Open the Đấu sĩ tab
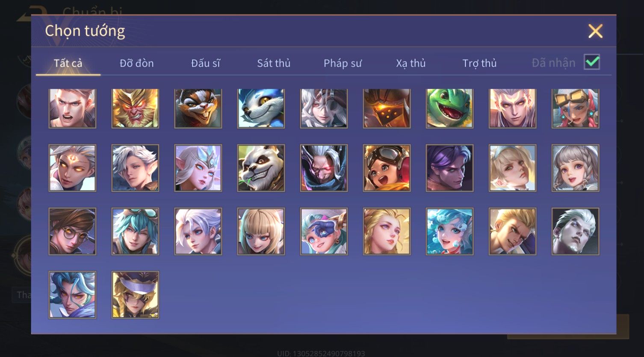This screenshot has width=644, height=357. pos(205,63)
